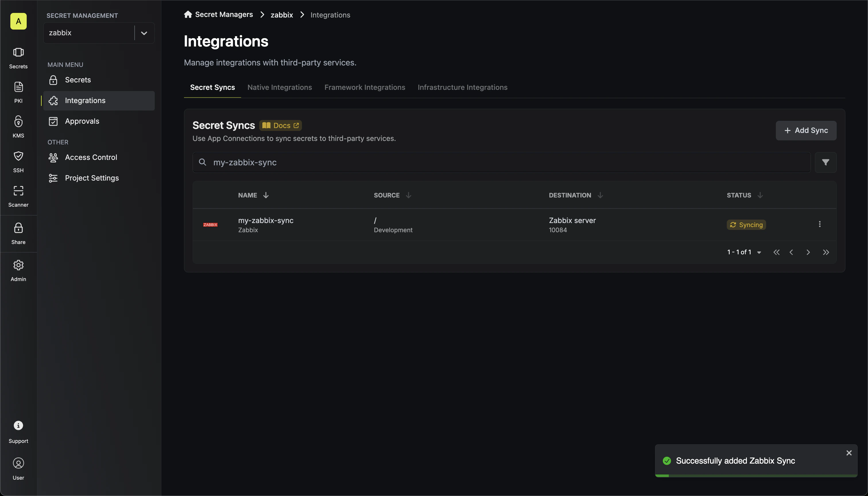Expand the zabbix project selector dropdown
This screenshot has height=496, width=868.
(144, 33)
